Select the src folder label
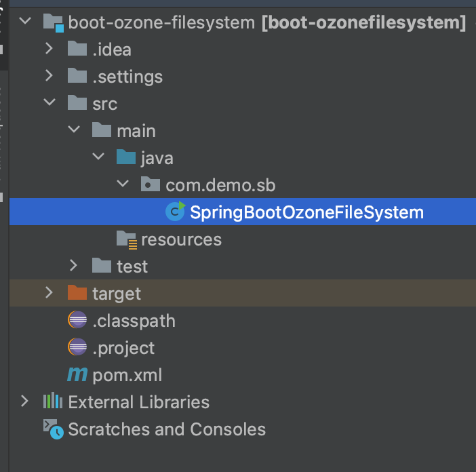The height and width of the screenshot is (472, 476). [x=104, y=104]
